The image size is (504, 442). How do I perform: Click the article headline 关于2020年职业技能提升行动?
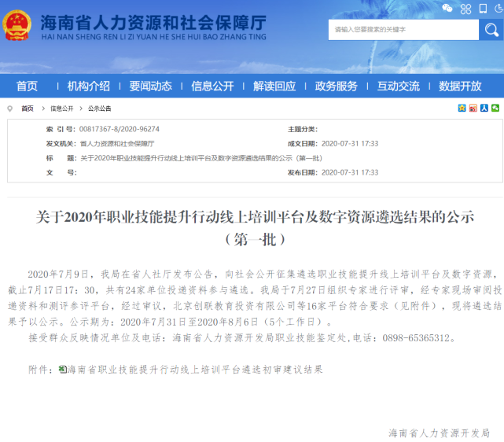[x=255, y=217]
